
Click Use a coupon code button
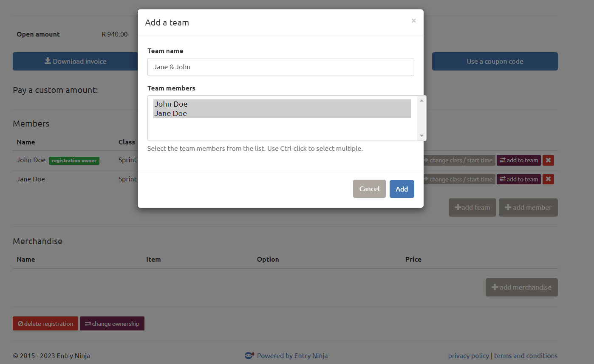coord(495,61)
